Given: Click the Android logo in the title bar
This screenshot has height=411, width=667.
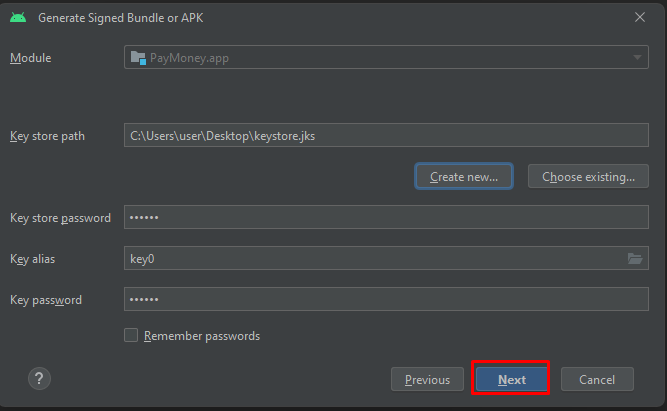Looking at the screenshot, I should pos(18,17).
